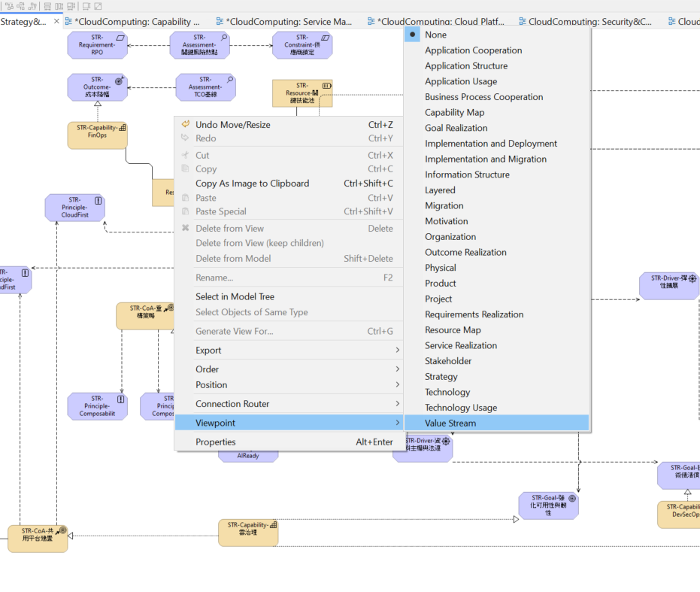Choose the Motivation viewpoint
The width and height of the screenshot is (700, 592).
(497, 221)
